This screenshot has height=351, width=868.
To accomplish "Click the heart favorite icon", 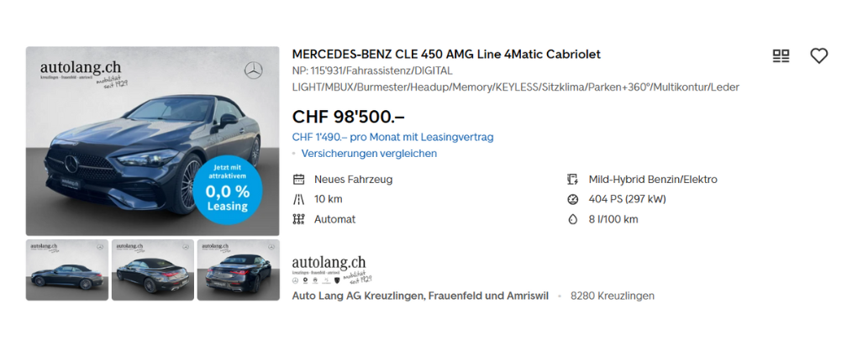I will pos(818,55).
